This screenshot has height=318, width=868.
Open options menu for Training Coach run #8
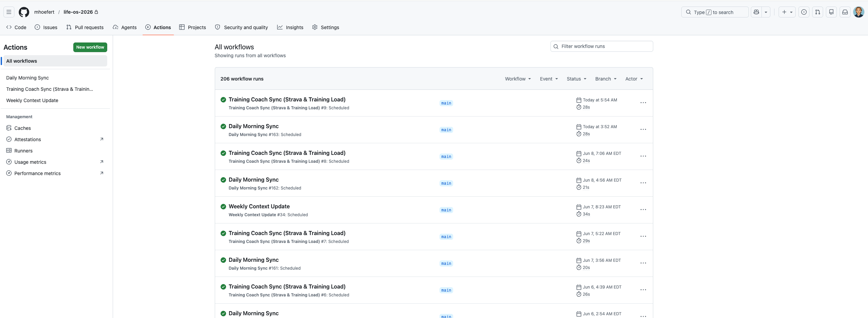tap(643, 156)
